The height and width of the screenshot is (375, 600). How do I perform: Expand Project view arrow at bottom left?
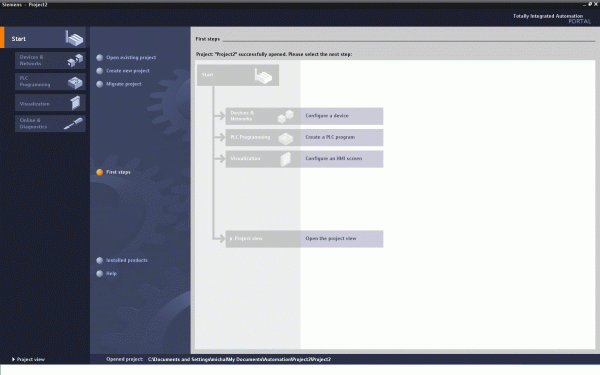[x=13, y=359]
